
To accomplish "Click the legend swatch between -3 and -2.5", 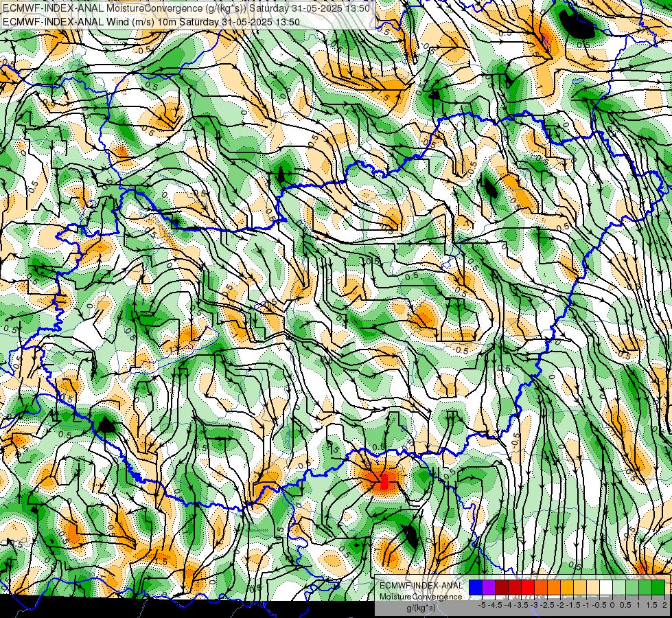I will pyautogui.click(x=541, y=588).
